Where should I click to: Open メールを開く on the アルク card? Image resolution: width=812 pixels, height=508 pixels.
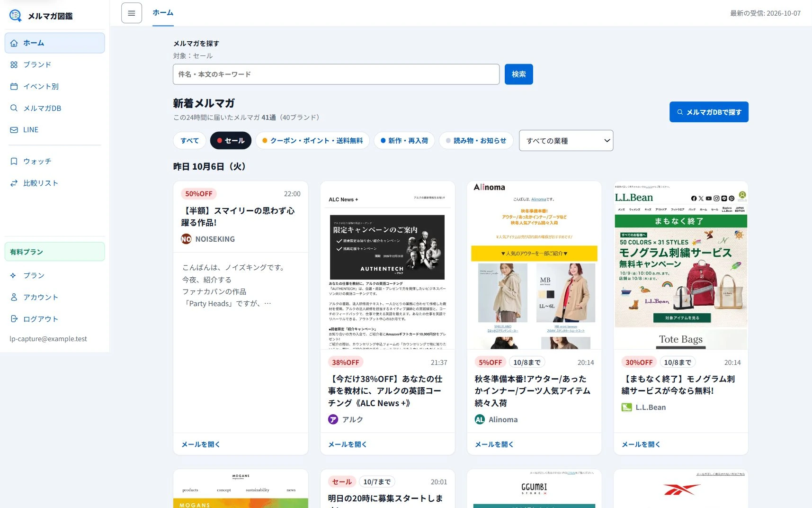tap(348, 444)
